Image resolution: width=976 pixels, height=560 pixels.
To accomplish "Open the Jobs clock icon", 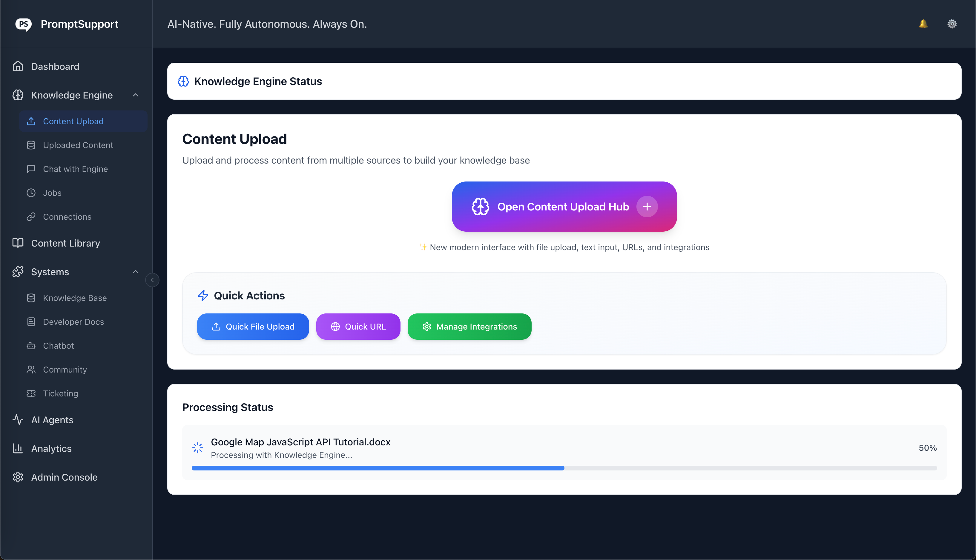I will coord(31,193).
